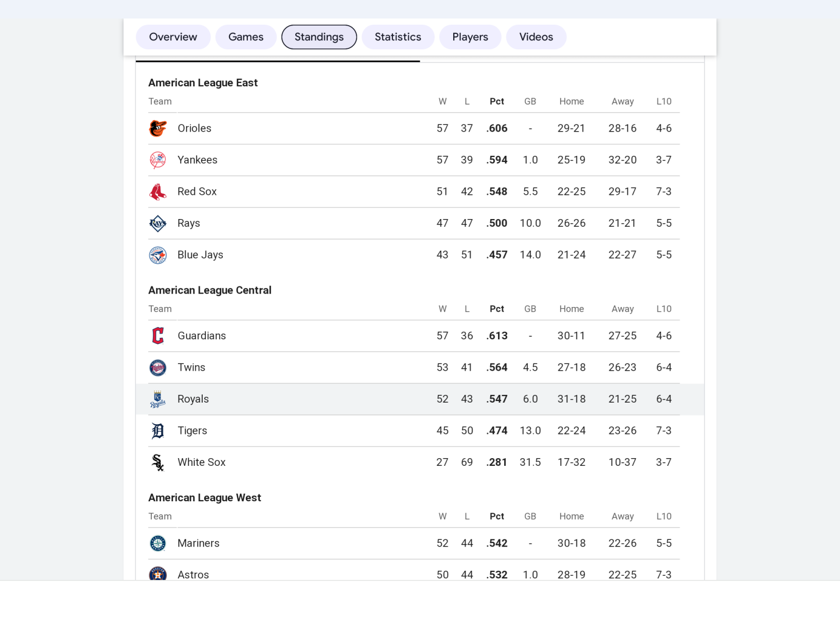
Task: Open the Games tab
Action: (246, 37)
